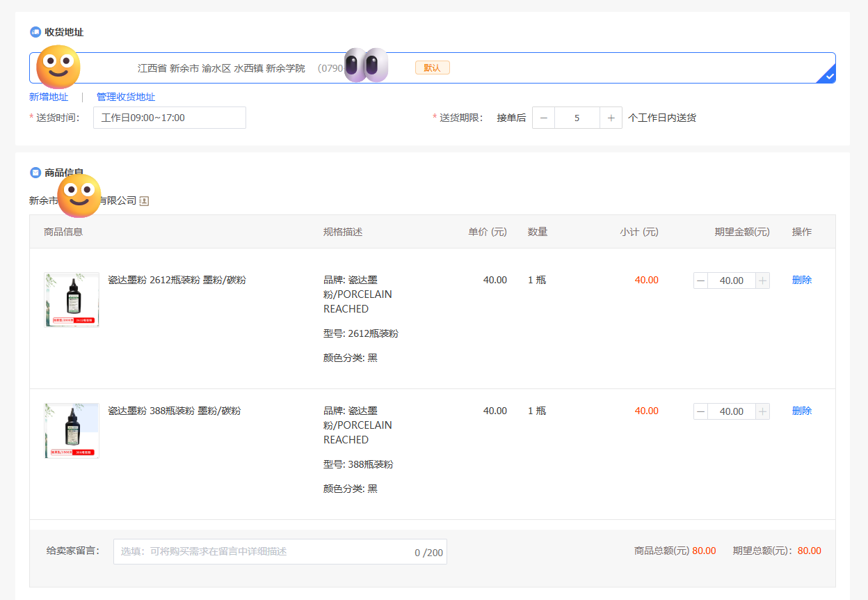Increase expected amount for 388瓶装粉 row
This screenshot has width=868, height=600.
tap(762, 411)
